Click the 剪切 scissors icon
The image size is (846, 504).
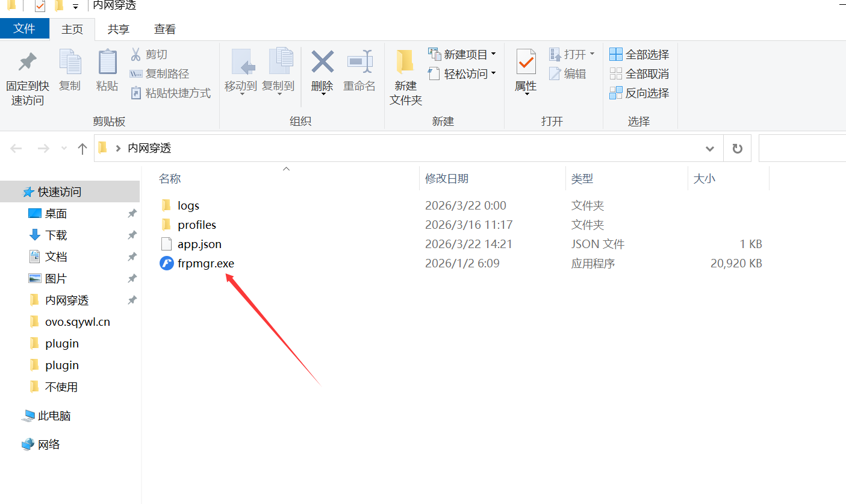pyautogui.click(x=136, y=55)
